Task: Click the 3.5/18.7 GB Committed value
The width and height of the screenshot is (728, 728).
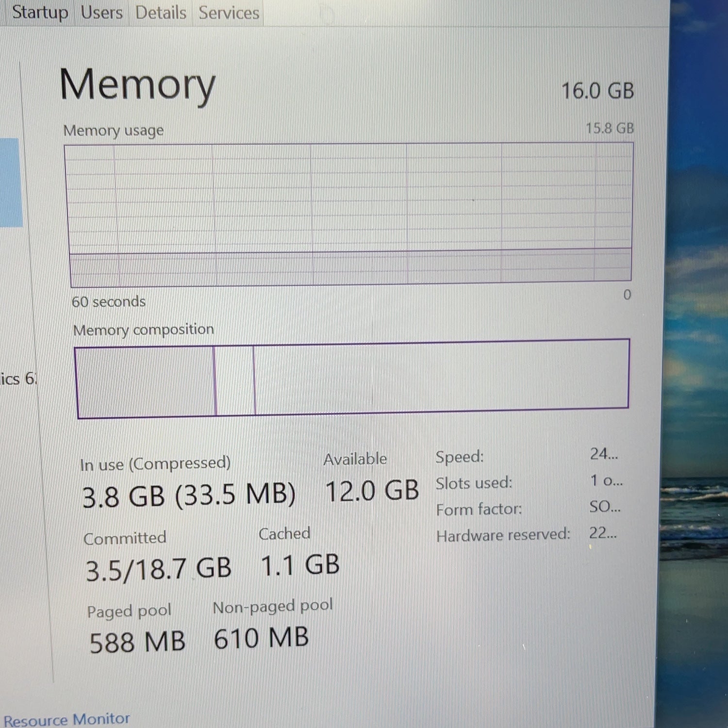Action: 158,569
